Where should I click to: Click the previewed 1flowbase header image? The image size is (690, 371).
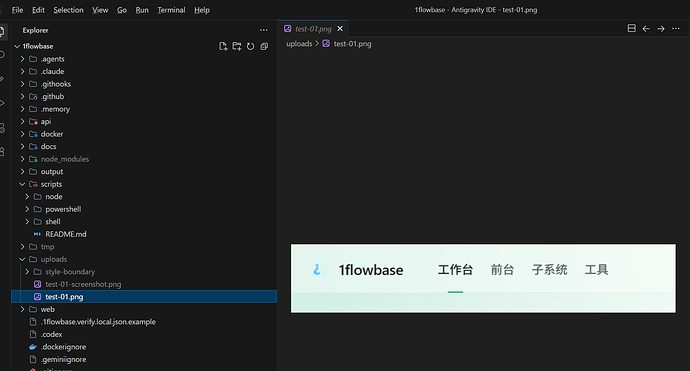click(x=483, y=278)
